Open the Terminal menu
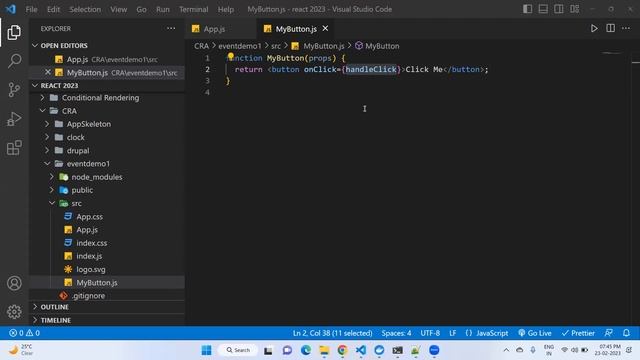The width and height of the screenshot is (640, 360). (193, 9)
